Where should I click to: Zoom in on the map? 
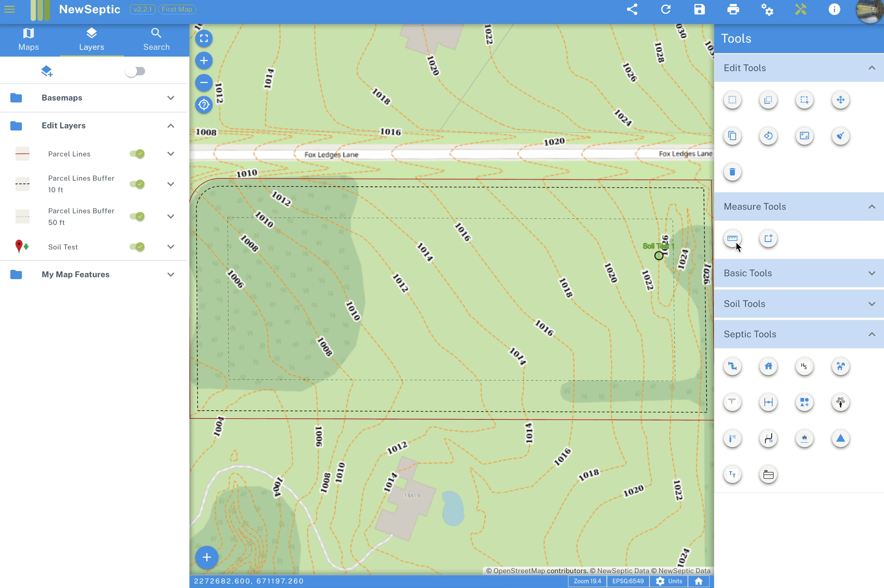click(x=204, y=61)
